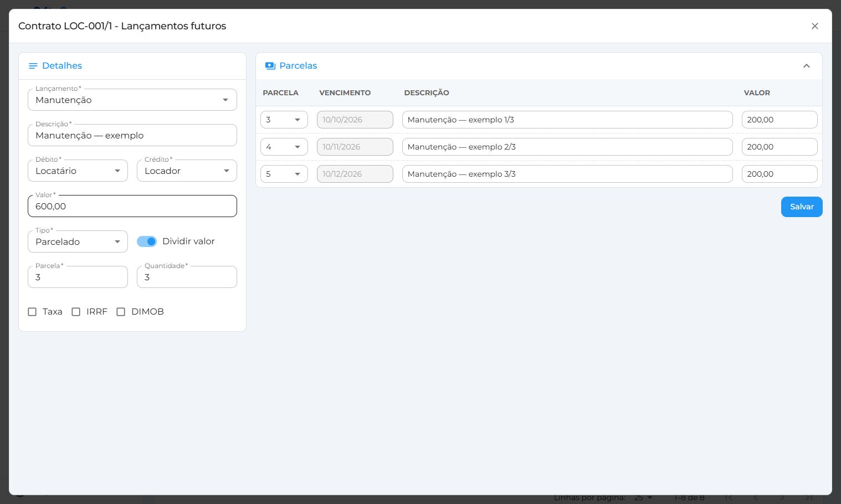Image resolution: width=841 pixels, height=504 pixels.
Task: Click the Quantidade field
Action: 187,277
